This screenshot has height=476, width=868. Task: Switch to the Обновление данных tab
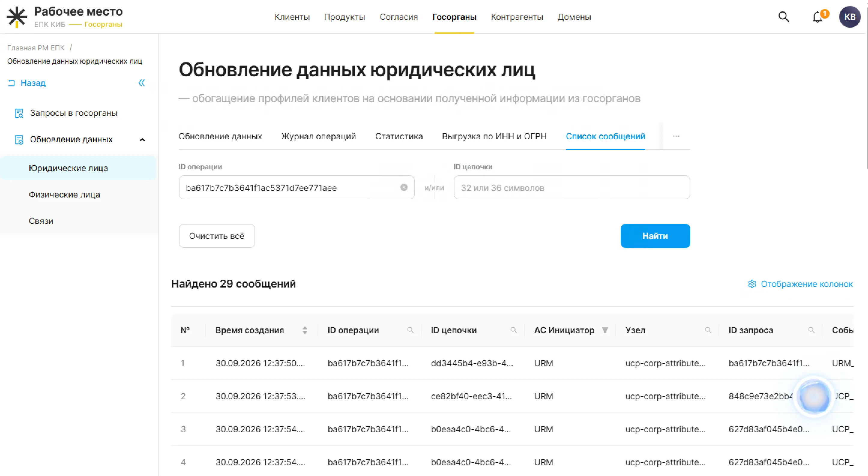click(220, 137)
